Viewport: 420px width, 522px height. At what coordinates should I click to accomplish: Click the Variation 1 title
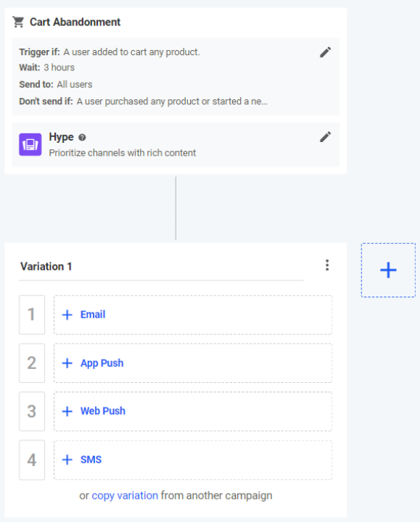click(x=46, y=266)
